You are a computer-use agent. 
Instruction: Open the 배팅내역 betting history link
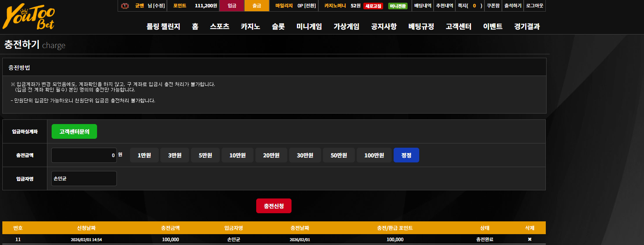point(423,5)
